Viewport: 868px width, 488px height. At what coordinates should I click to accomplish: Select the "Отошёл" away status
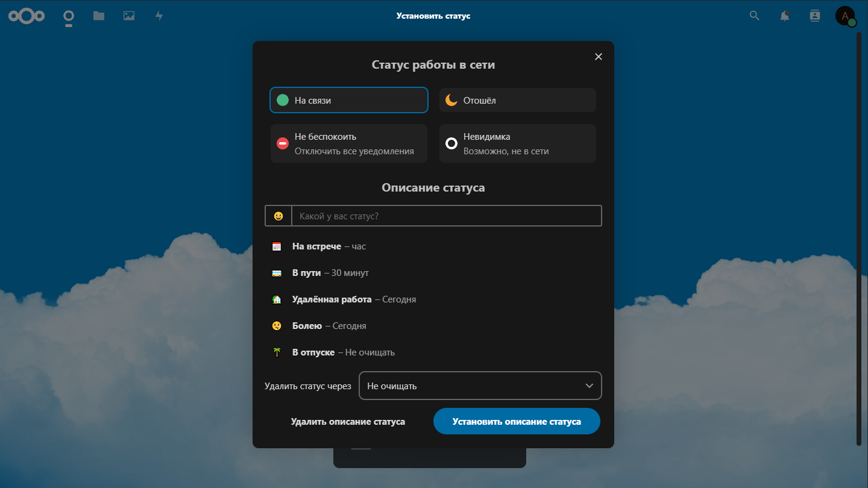tap(517, 101)
